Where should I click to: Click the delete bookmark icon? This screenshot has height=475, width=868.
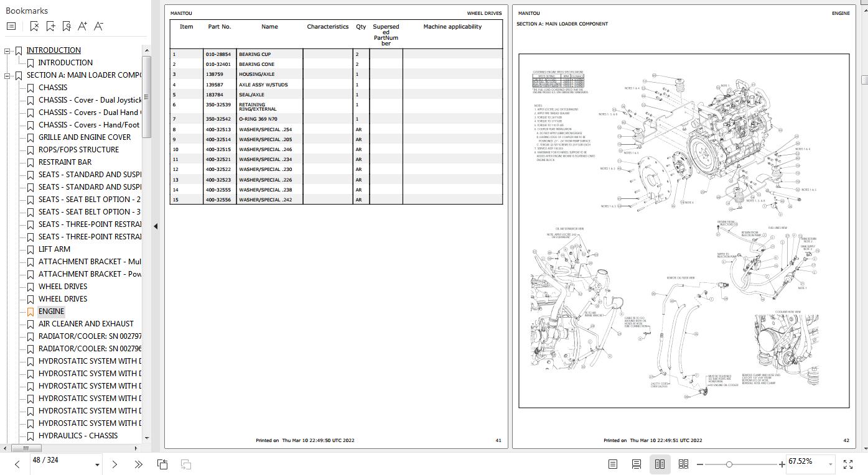(x=34, y=26)
